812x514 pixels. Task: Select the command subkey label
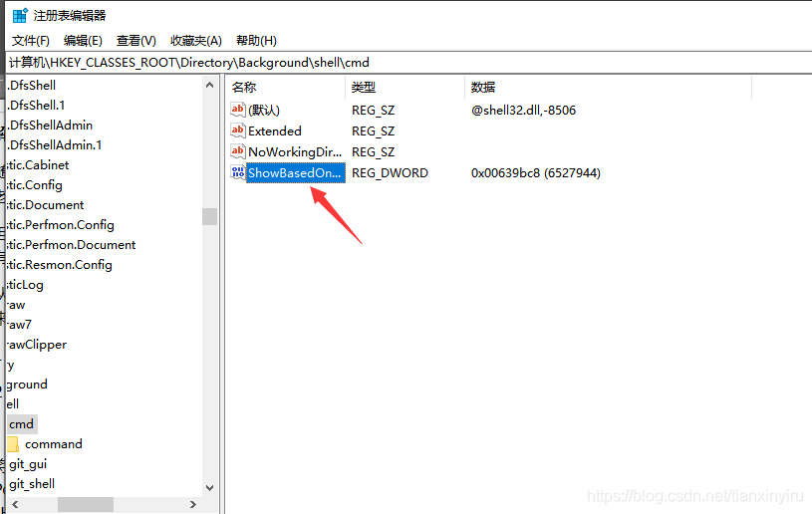click(x=54, y=444)
